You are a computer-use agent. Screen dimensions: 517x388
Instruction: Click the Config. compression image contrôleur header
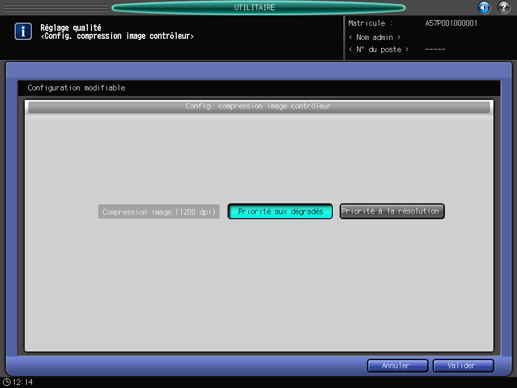[x=259, y=107]
